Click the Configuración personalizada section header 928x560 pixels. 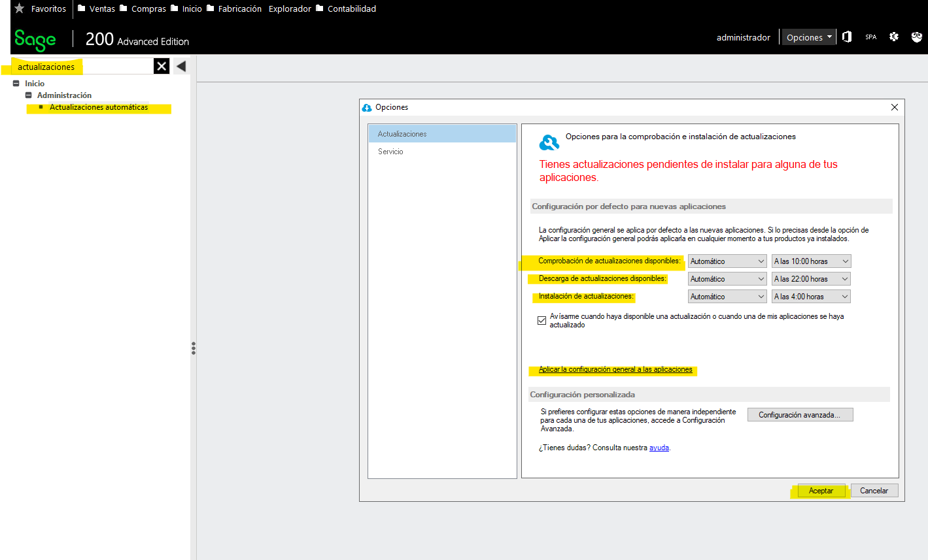pos(582,395)
